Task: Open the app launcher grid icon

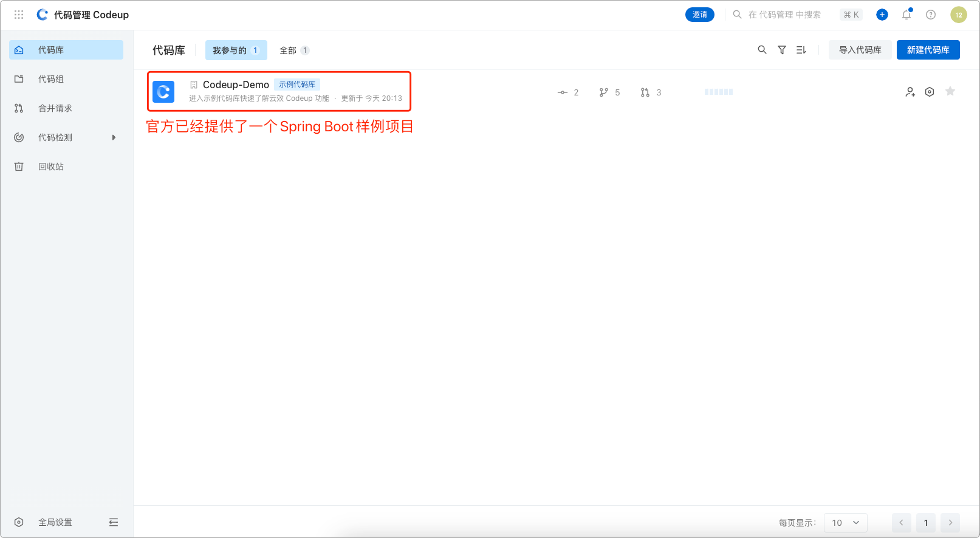Action: tap(19, 15)
